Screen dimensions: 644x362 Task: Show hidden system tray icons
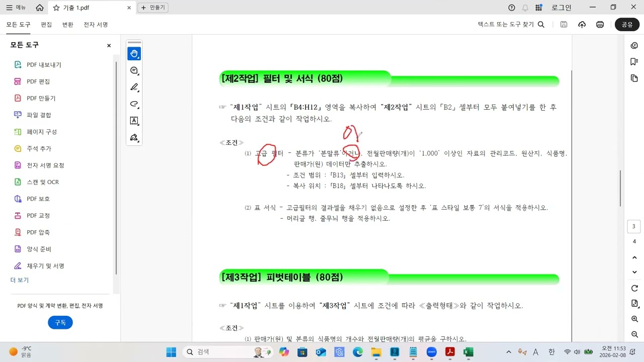point(509,352)
